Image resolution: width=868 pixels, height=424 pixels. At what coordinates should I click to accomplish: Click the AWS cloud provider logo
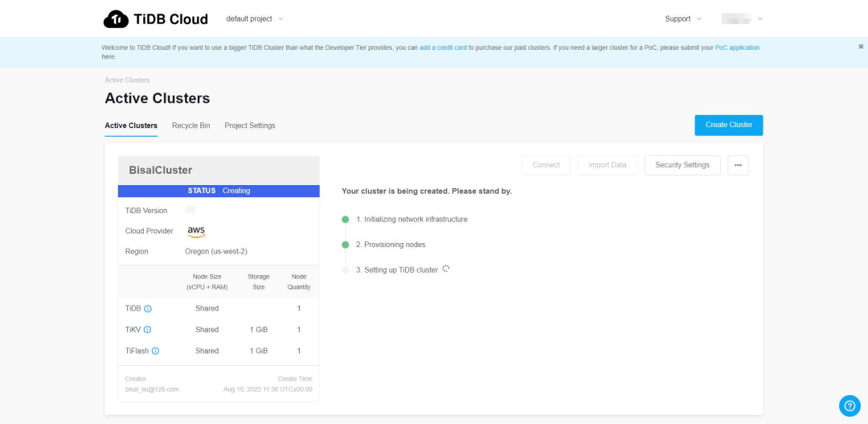click(x=196, y=231)
